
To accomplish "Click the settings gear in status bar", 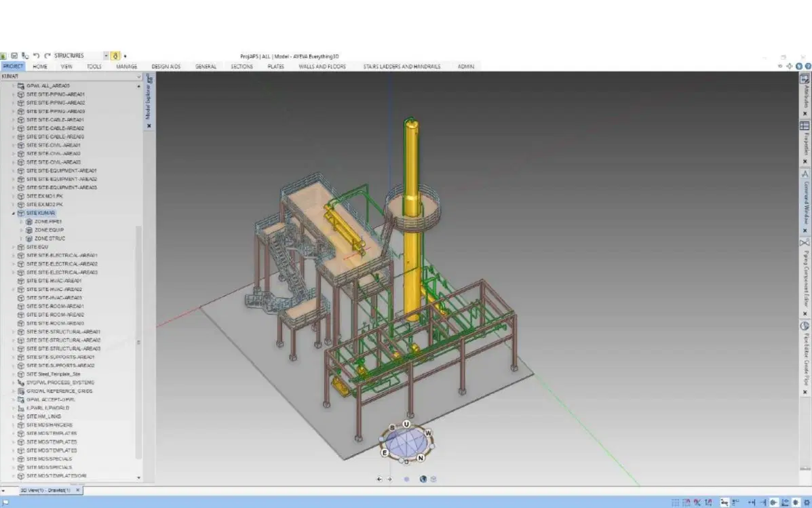I will 807,503.
